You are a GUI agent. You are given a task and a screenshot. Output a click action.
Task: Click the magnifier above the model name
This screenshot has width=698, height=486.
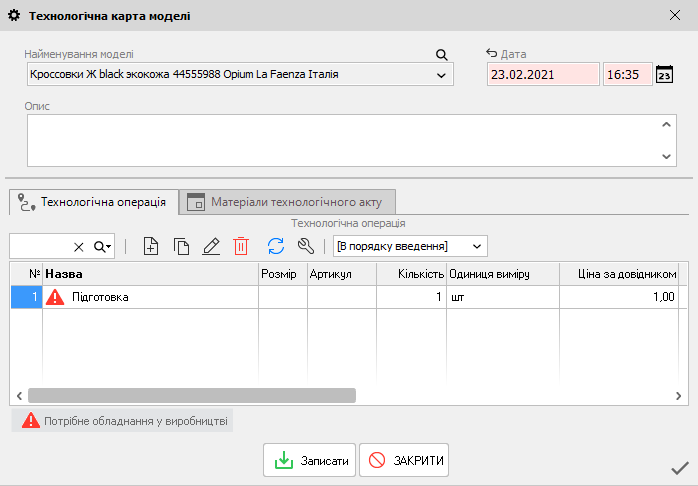point(442,55)
